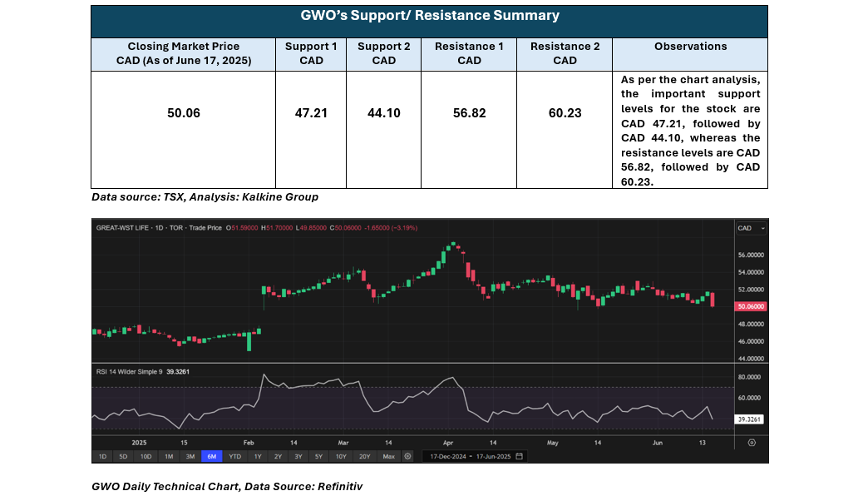
Task: Click the 60.0000 RSI axis label
Action: (750, 398)
